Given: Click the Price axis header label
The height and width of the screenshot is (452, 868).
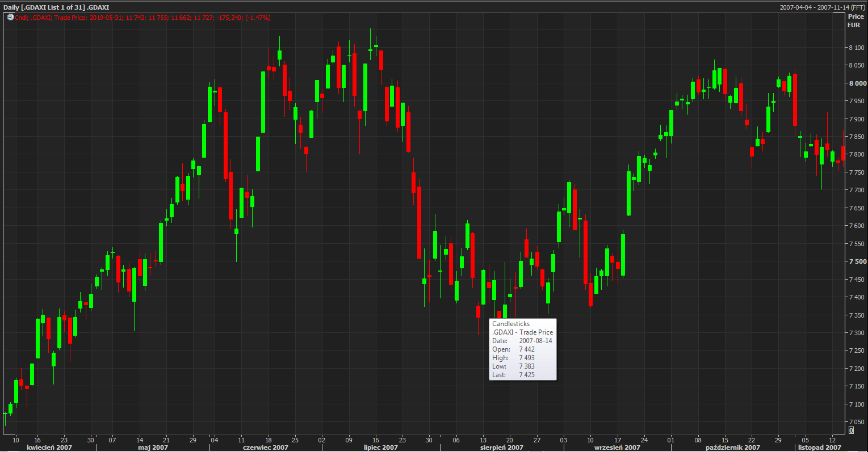Looking at the screenshot, I should [856, 17].
